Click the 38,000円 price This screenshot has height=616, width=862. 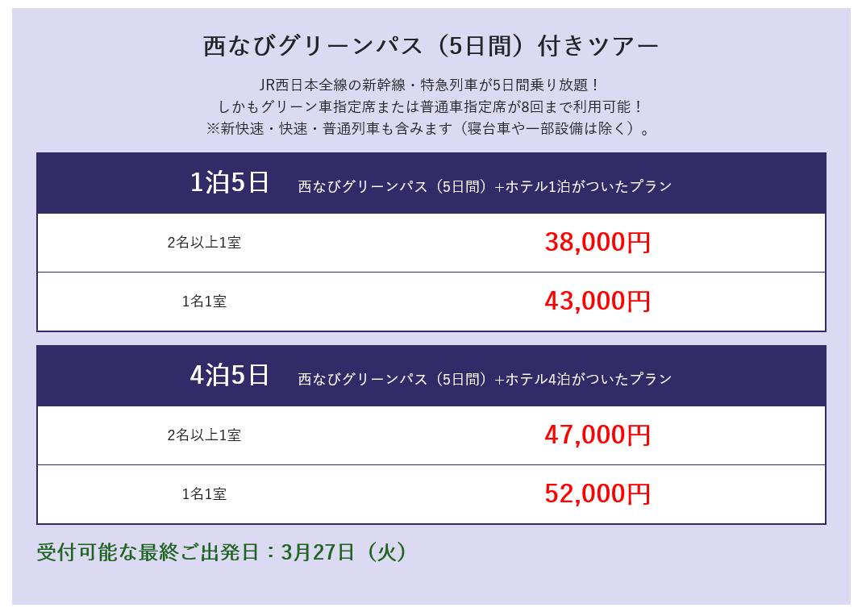[598, 243]
